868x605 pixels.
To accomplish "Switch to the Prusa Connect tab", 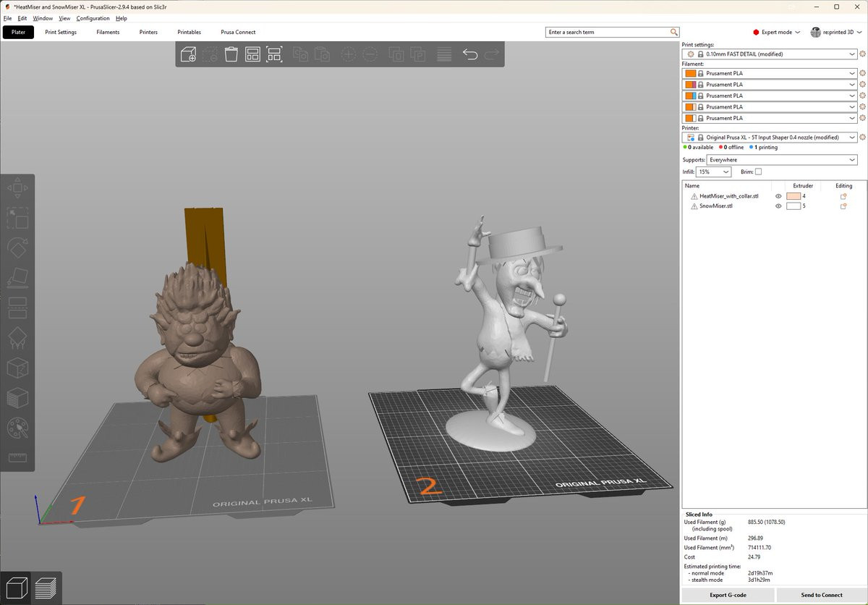I will click(x=238, y=32).
